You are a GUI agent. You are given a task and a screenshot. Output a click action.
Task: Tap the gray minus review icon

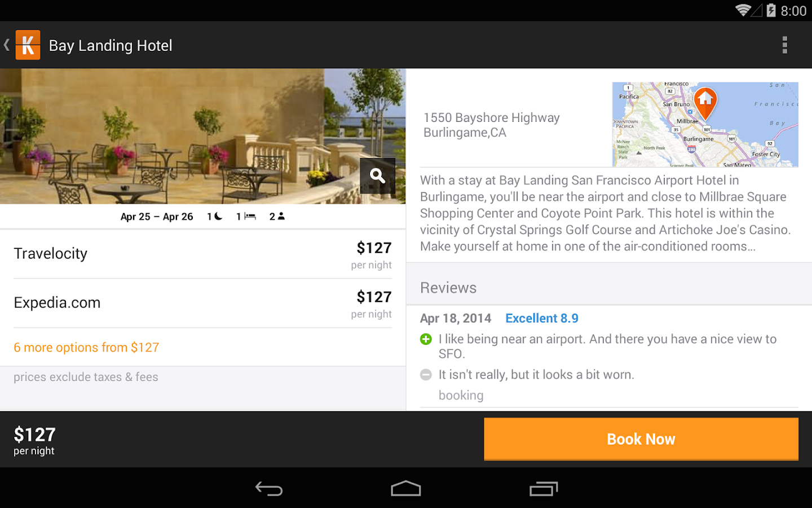(x=426, y=375)
